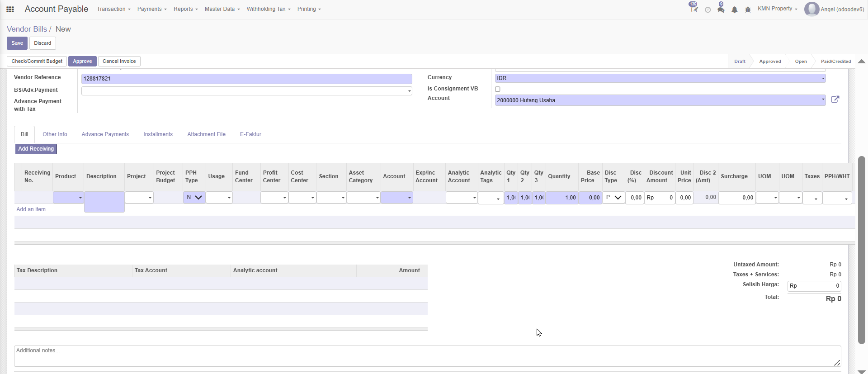Open the Withholding Tax menu

click(269, 9)
